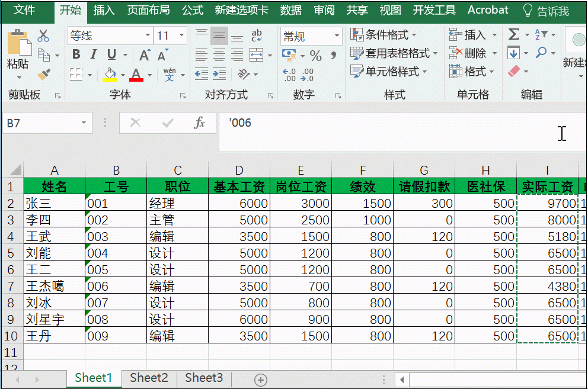The height and width of the screenshot is (389, 588).
Task: Toggle underline formatting
Action: 111,53
